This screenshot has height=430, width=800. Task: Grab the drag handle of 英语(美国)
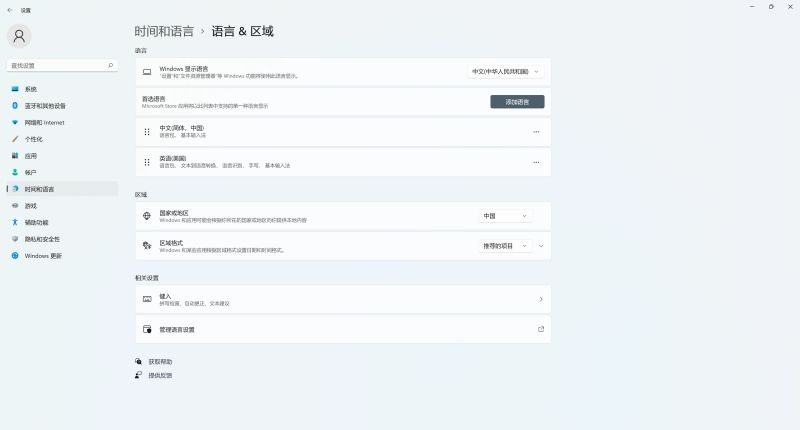(147, 162)
